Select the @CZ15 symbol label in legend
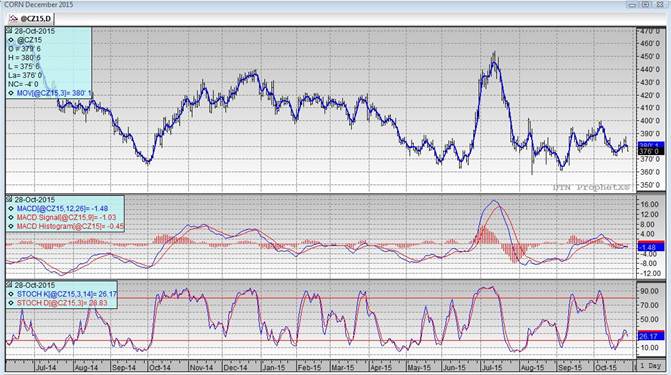This screenshot has height=375, width=671. [x=30, y=40]
